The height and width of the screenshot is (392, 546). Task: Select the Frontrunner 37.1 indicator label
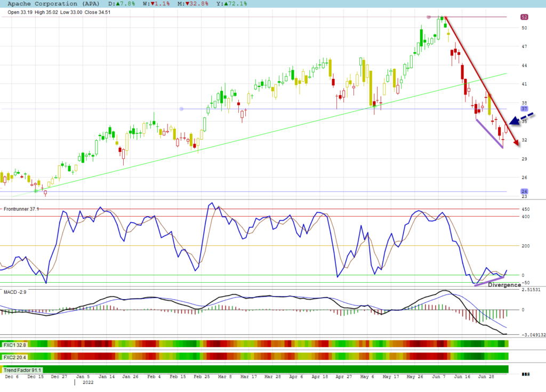(x=21, y=209)
